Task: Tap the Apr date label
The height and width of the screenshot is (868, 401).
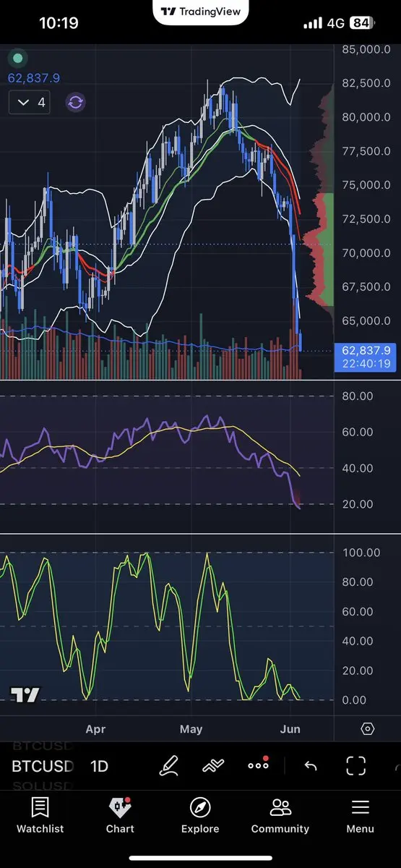Action: 95,729
